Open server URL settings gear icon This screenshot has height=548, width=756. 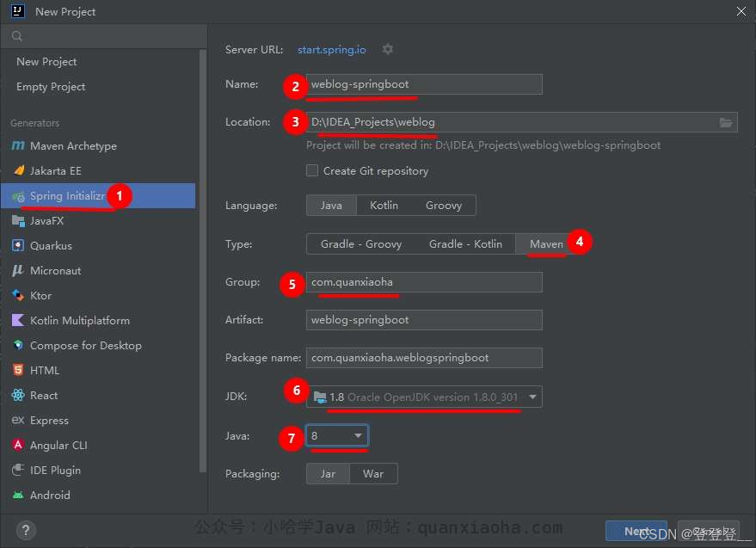388,49
